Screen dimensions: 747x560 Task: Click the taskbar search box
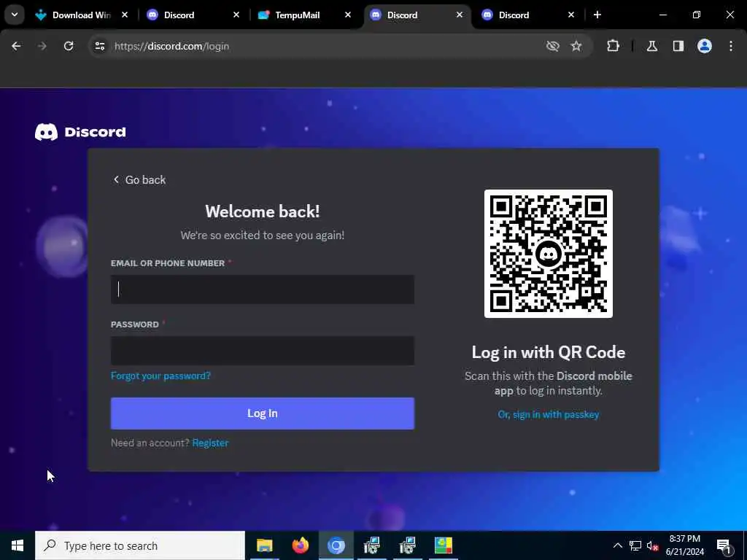(140, 545)
